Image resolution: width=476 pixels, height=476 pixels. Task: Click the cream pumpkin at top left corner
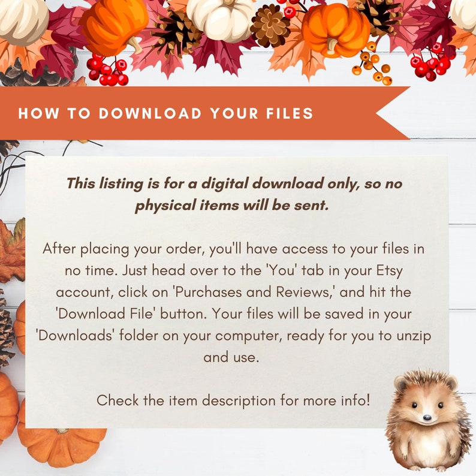click(x=23, y=21)
